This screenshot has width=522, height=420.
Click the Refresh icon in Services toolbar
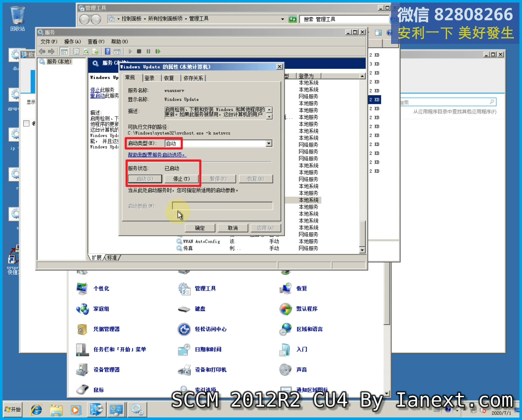point(86,51)
